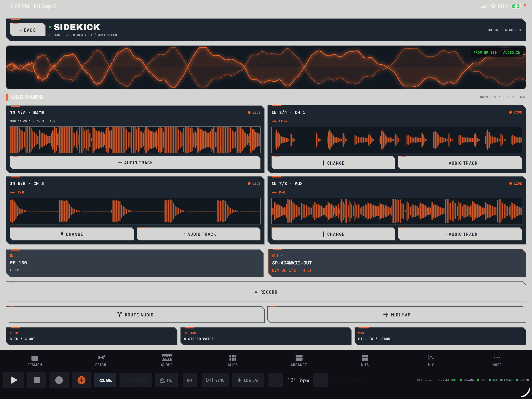Click the LIVE indicator on IN 7/8 AUX

(515, 183)
